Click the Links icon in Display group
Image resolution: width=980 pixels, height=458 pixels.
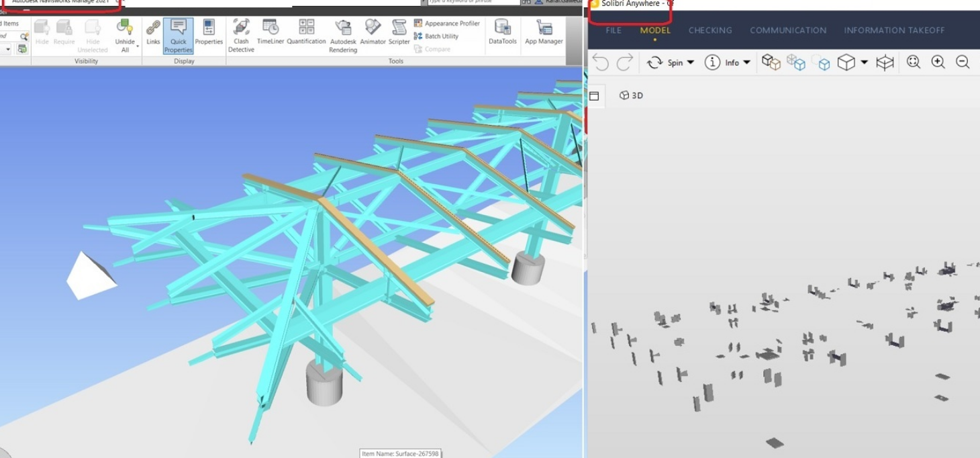[x=153, y=32]
